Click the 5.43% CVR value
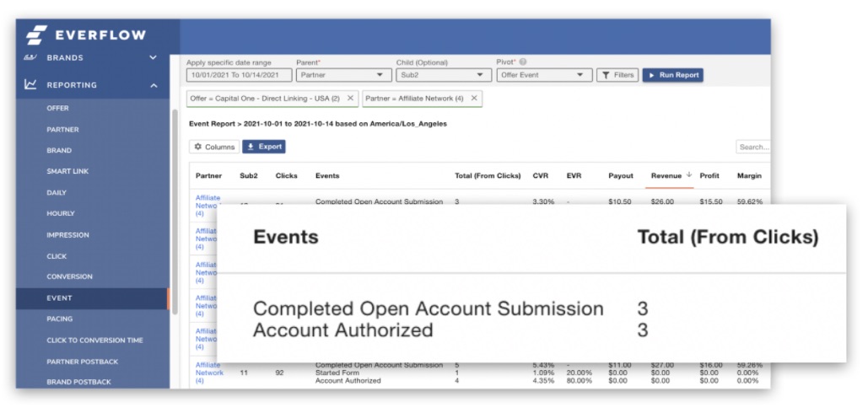 542,365
